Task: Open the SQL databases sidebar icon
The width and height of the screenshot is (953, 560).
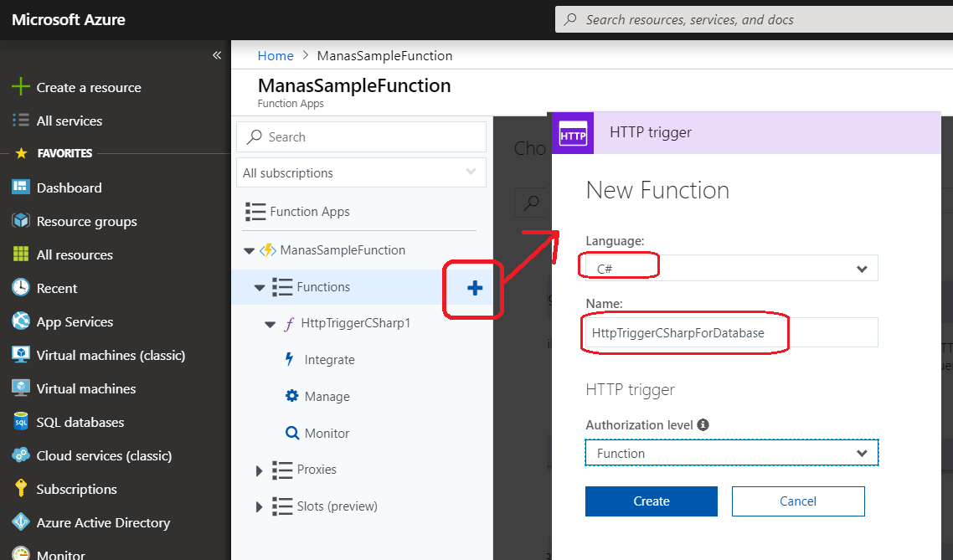Action: (x=21, y=422)
